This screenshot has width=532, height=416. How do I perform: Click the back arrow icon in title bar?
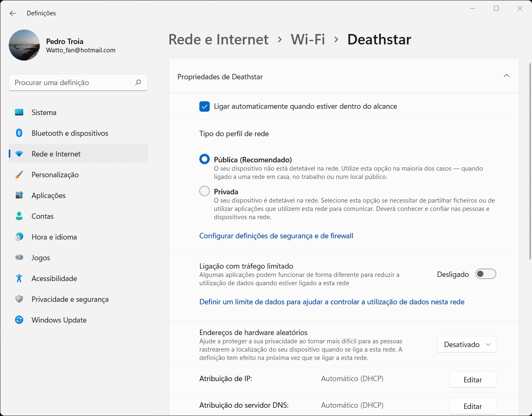click(x=13, y=13)
